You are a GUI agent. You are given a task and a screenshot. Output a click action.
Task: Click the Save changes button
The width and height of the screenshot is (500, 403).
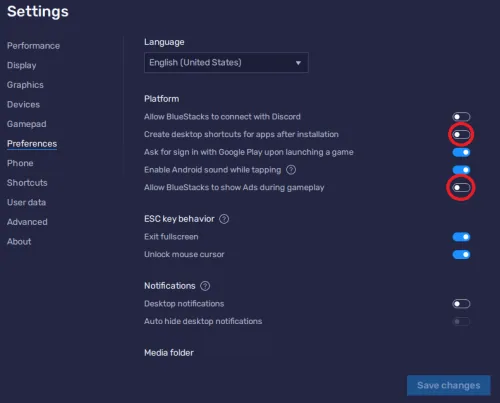tap(449, 386)
